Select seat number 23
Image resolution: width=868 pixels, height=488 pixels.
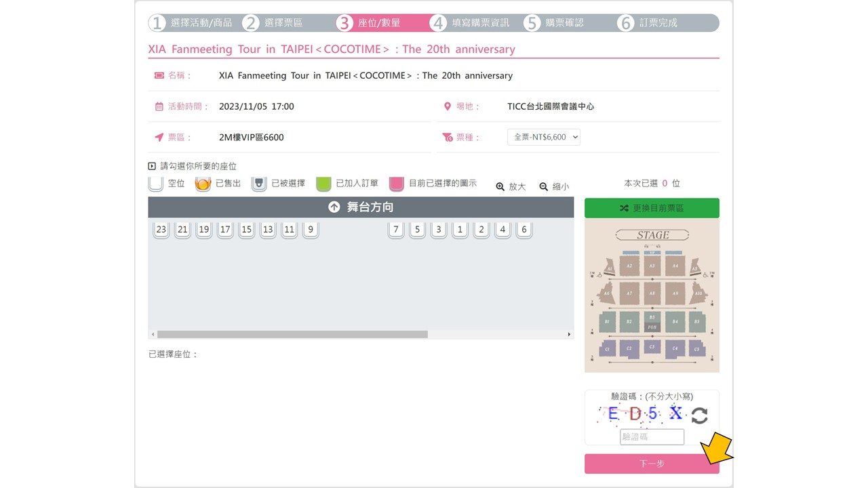click(161, 230)
